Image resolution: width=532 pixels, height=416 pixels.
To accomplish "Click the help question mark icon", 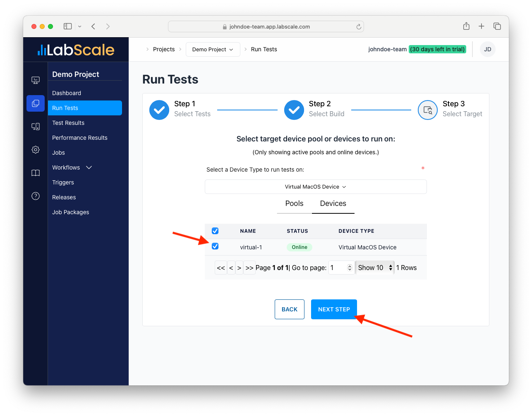I will [x=36, y=196].
